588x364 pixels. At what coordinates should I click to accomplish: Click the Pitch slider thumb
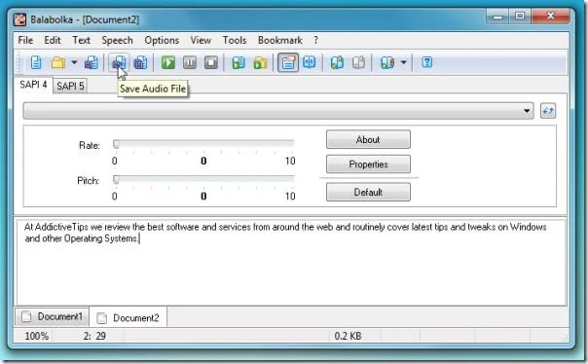pyautogui.click(x=116, y=179)
